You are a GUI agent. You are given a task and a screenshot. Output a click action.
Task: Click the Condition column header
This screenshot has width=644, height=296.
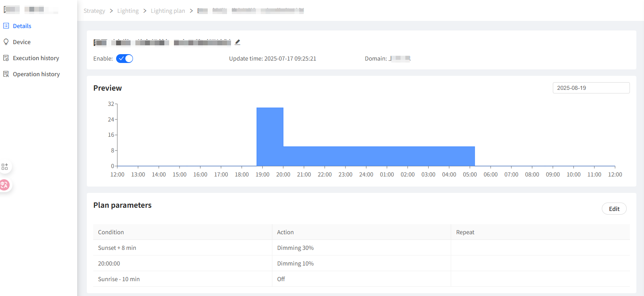click(182, 232)
